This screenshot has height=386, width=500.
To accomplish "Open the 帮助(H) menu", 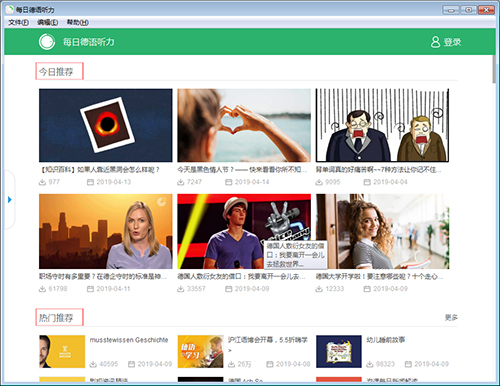I will pyautogui.click(x=77, y=22).
